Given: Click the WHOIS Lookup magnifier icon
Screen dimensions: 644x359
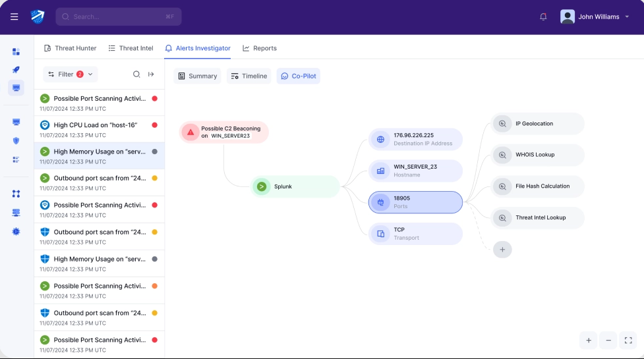Looking at the screenshot, I should (x=502, y=155).
